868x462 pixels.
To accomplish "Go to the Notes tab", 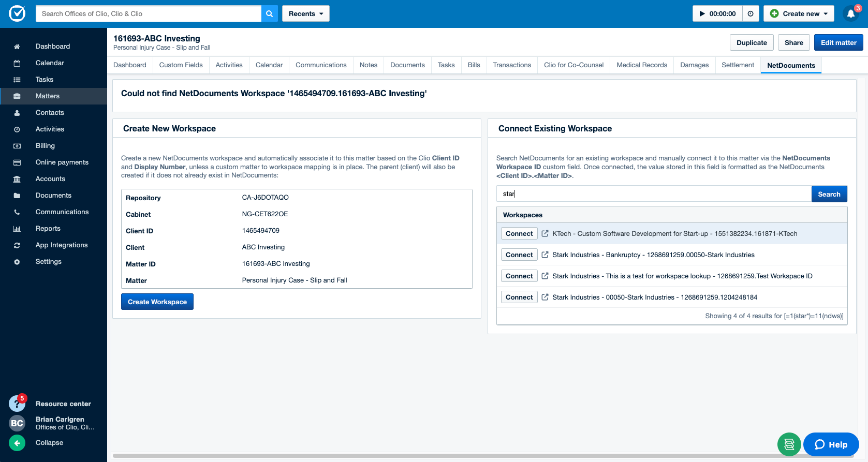I will click(369, 65).
